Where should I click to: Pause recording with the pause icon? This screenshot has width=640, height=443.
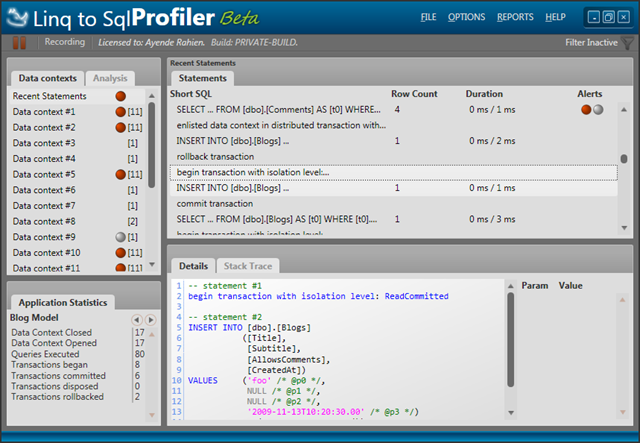coord(19,42)
